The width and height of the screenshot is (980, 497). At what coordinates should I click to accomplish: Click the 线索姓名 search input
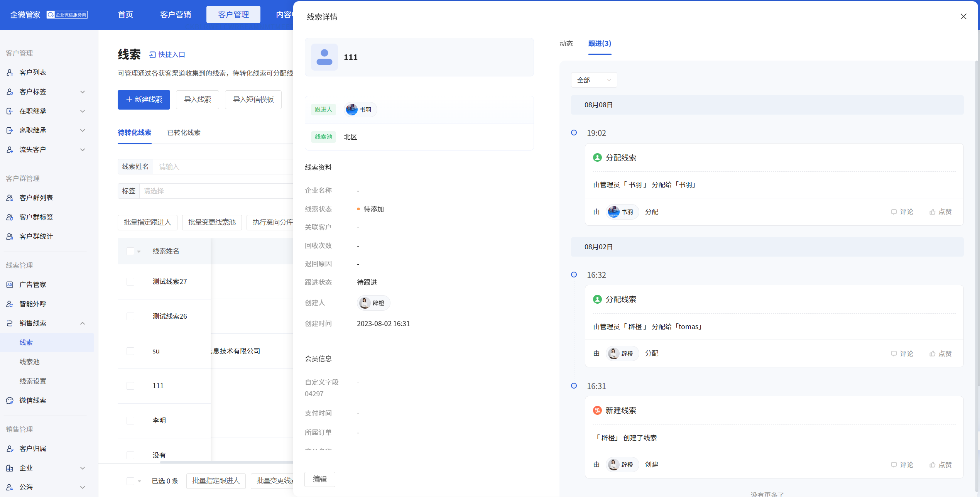[223, 167]
